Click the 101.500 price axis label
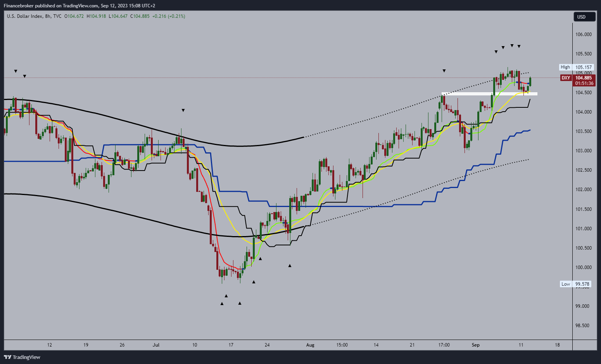Screen dimensions: 601x364 click(x=584, y=209)
